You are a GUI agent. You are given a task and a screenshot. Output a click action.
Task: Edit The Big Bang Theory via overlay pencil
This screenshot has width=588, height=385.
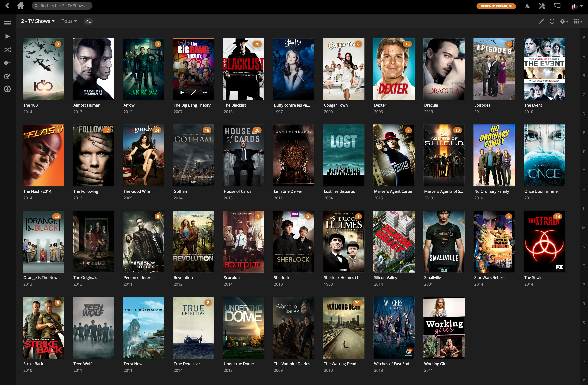193,93
